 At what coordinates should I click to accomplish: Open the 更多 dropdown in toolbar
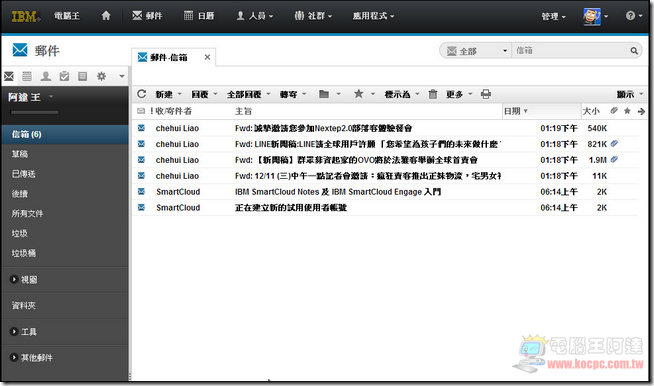(458, 94)
